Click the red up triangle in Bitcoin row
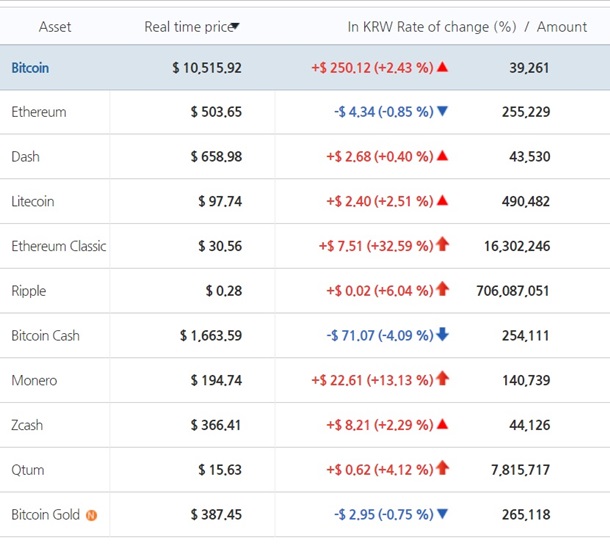Viewport: 610px width, 548px height. 442,67
